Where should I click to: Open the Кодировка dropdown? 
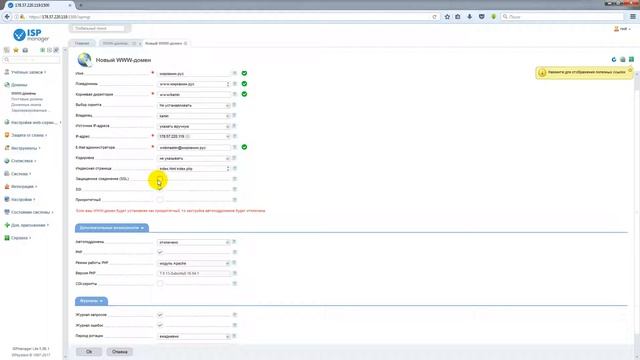[194, 158]
